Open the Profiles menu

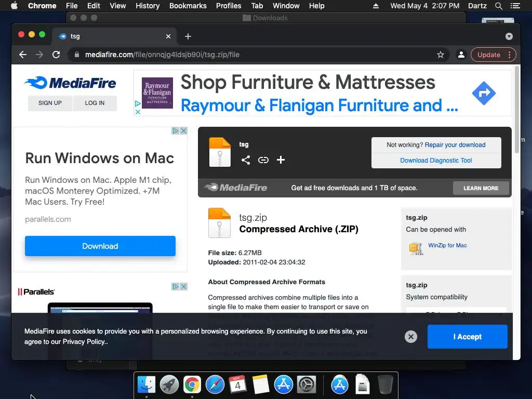tap(229, 6)
